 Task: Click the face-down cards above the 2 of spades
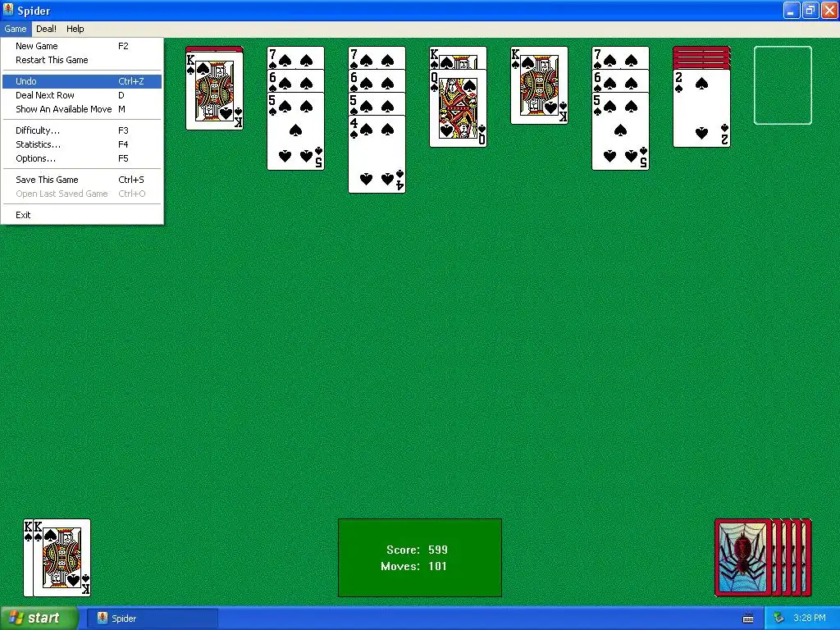click(x=702, y=57)
